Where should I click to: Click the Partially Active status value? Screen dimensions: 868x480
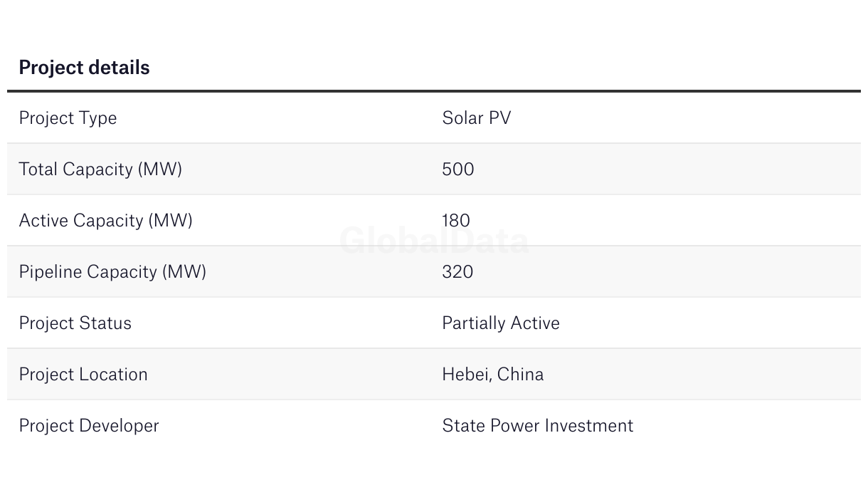[x=501, y=323]
